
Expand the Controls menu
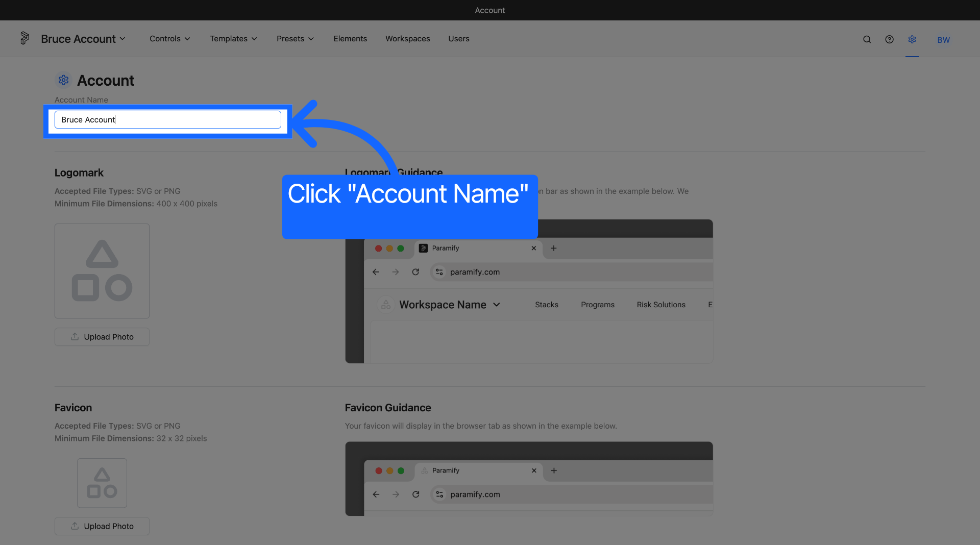tap(170, 39)
